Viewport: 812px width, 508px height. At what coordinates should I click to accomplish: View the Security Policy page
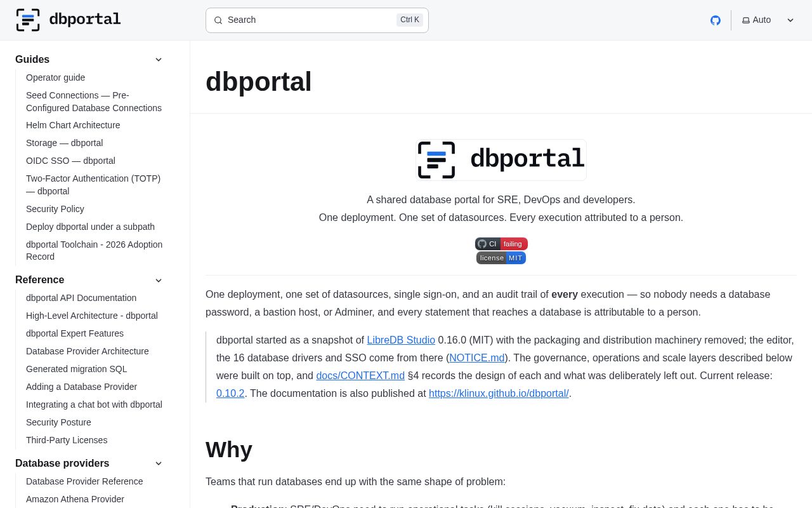tap(55, 209)
